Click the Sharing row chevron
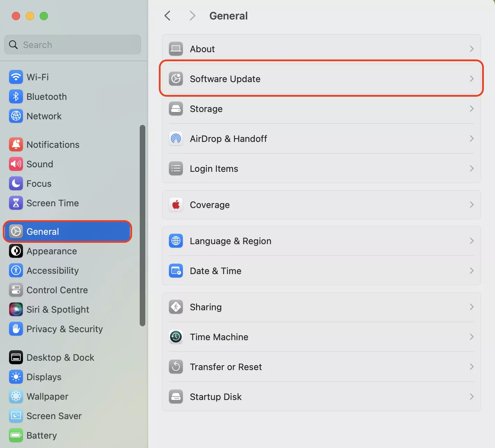The image size is (495, 448). [x=472, y=307]
